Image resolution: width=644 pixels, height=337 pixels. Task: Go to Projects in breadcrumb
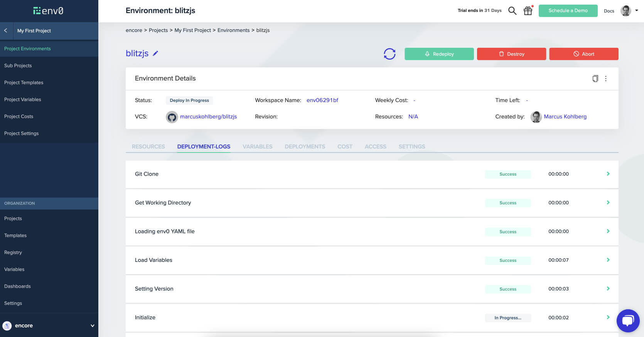(158, 30)
